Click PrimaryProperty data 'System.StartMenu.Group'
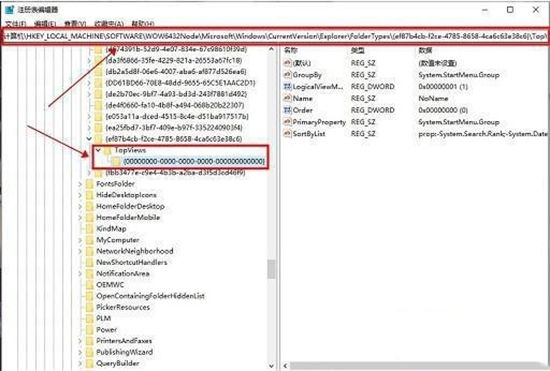The image size is (550, 371). [459, 122]
